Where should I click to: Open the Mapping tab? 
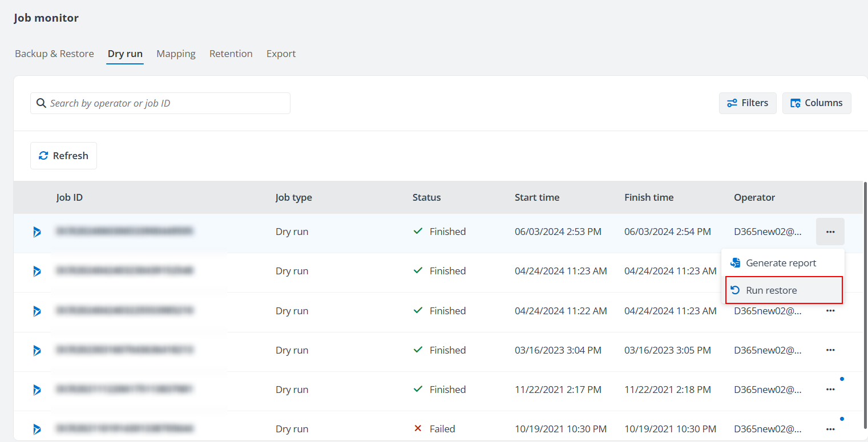click(176, 54)
